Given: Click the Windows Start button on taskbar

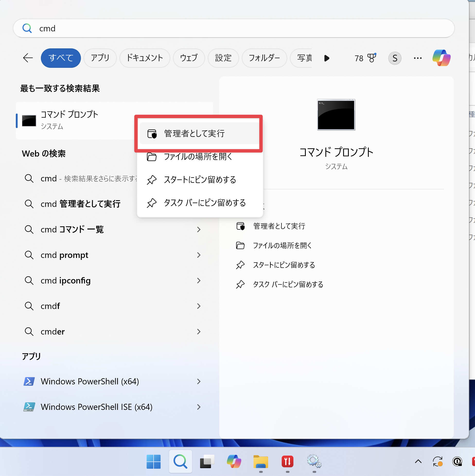Looking at the screenshot, I should [x=153, y=461].
